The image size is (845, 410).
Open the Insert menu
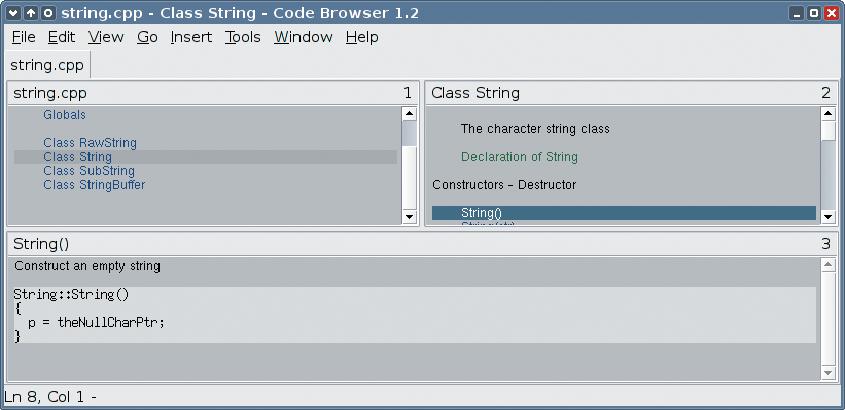point(191,37)
